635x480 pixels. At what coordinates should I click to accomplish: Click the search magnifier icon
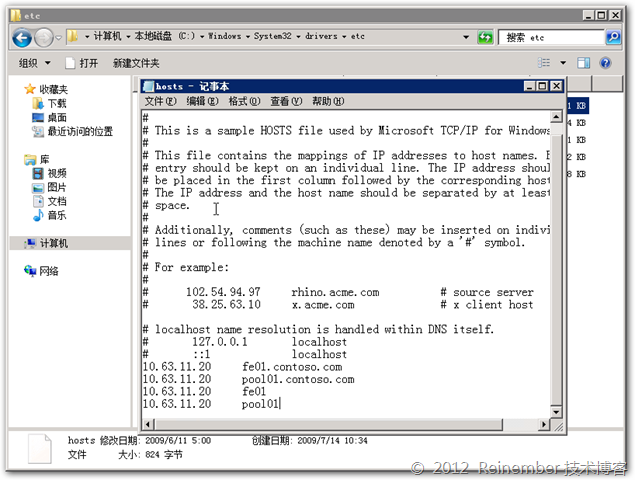pos(613,37)
